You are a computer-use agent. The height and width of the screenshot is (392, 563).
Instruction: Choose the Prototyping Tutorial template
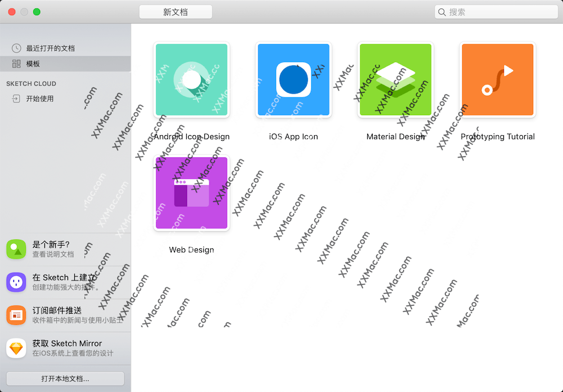(x=498, y=79)
